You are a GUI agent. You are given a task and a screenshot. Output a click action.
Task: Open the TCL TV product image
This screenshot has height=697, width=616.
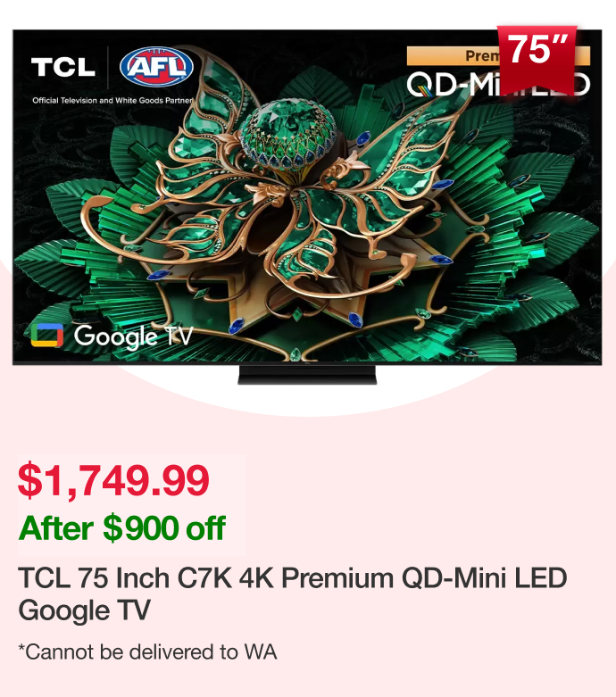tap(307, 207)
